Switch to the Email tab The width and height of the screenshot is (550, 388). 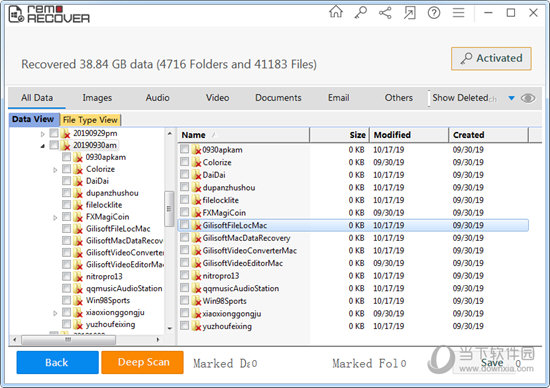click(x=338, y=98)
